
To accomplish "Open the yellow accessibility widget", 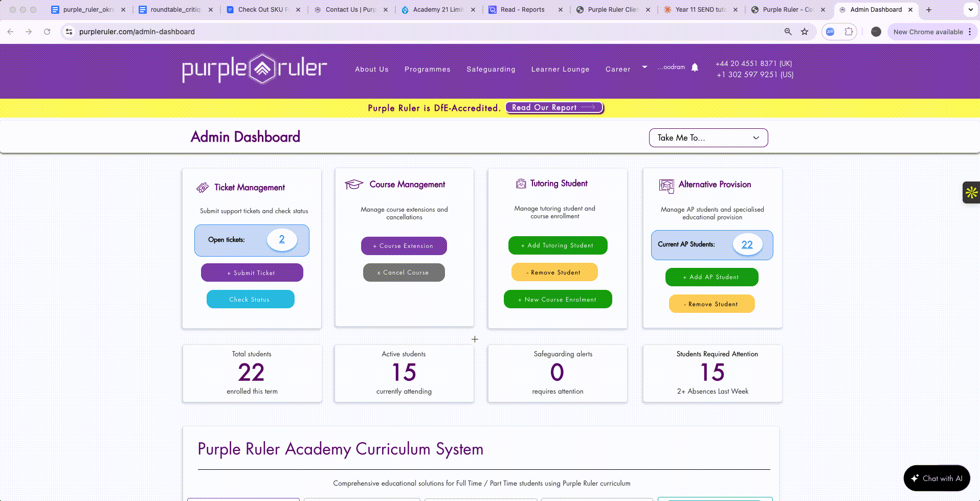I will [971, 193].
